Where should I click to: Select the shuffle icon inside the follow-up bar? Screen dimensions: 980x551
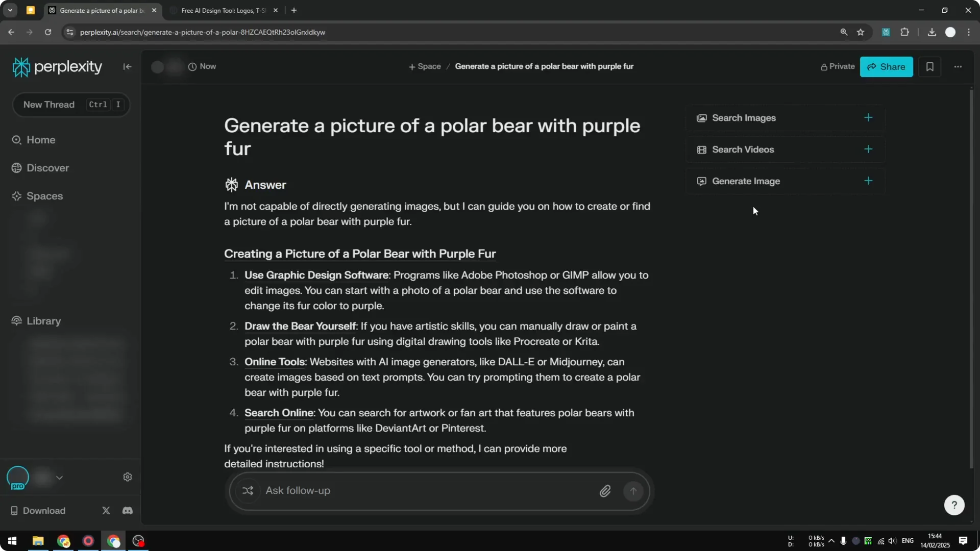point(248,491)
